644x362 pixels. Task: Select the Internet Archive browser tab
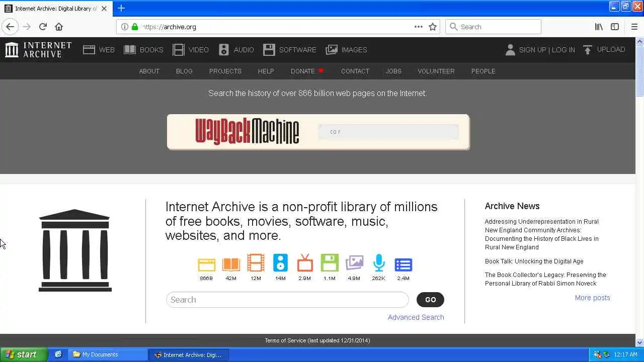point(56,9)
